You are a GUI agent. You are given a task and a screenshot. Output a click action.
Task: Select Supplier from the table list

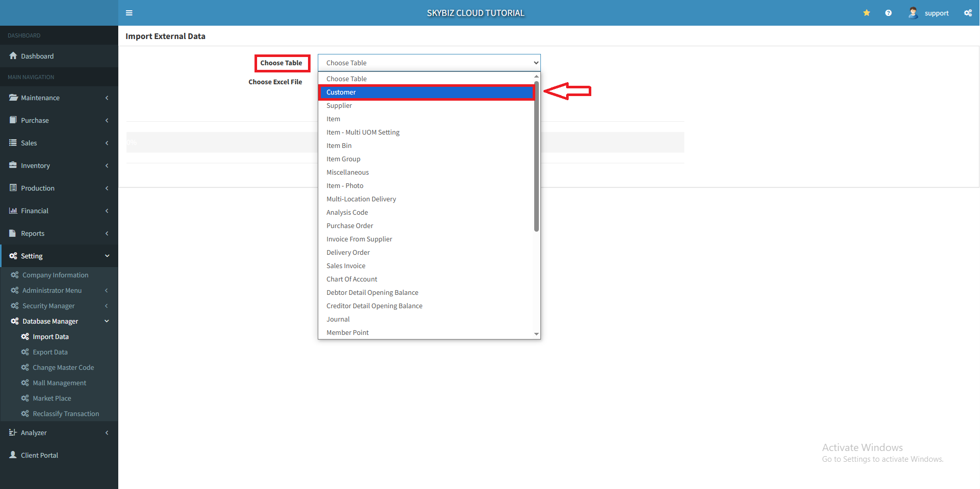point(339,106)
